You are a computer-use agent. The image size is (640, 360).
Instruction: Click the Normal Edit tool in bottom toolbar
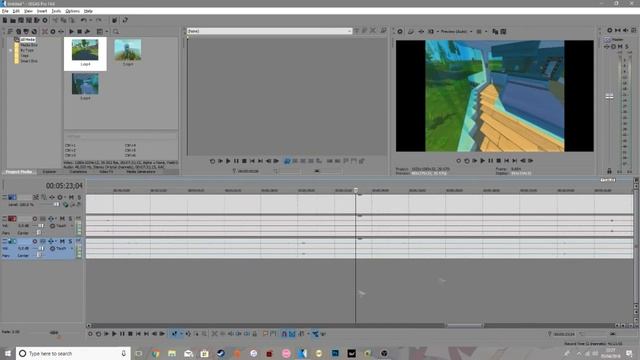click(x=174, y=334)
